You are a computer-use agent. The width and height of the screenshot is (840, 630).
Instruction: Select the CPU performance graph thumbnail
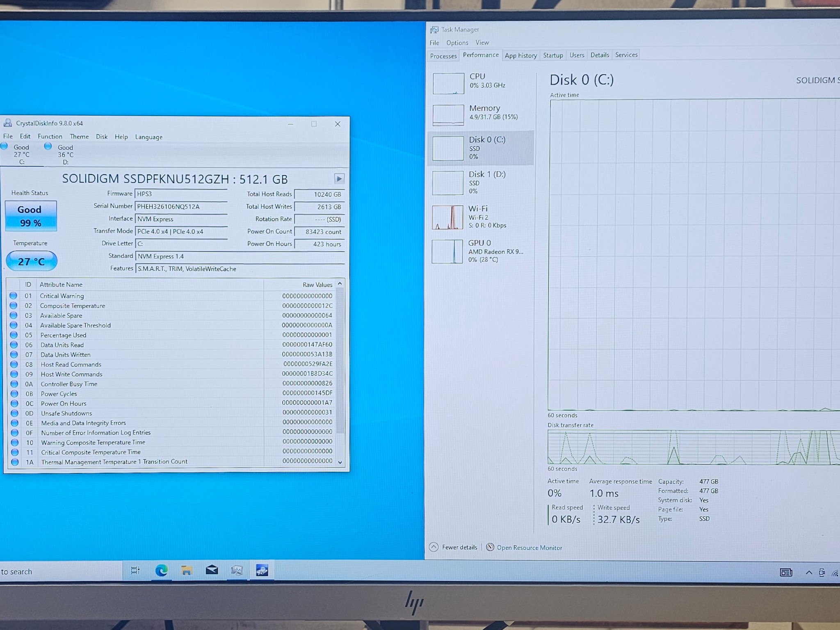pyautogui.click(x=448, y=83)
